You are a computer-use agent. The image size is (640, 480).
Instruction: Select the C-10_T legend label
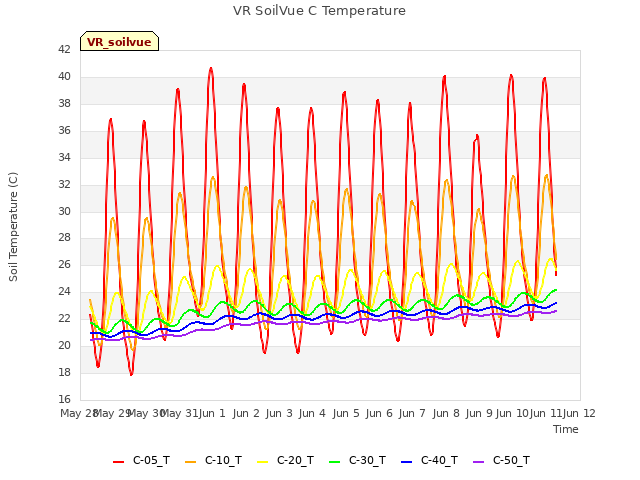click(x=223, y=460)
